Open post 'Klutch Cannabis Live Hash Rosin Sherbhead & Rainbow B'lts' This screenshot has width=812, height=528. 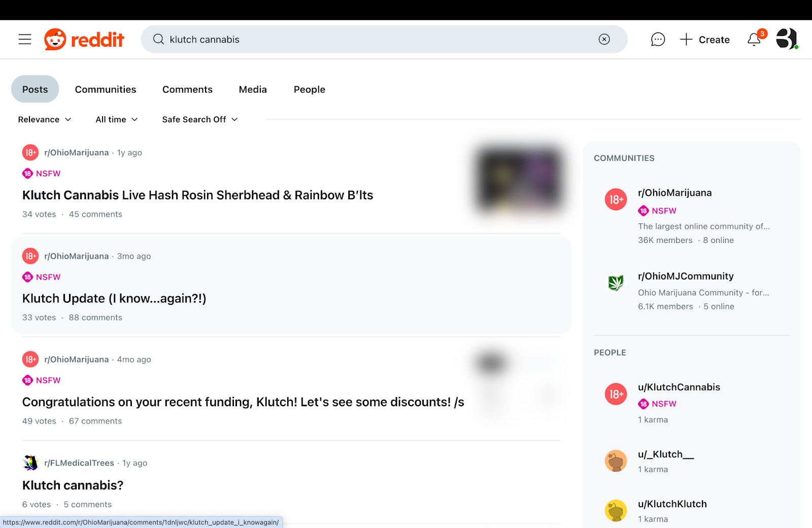point(197,195)
